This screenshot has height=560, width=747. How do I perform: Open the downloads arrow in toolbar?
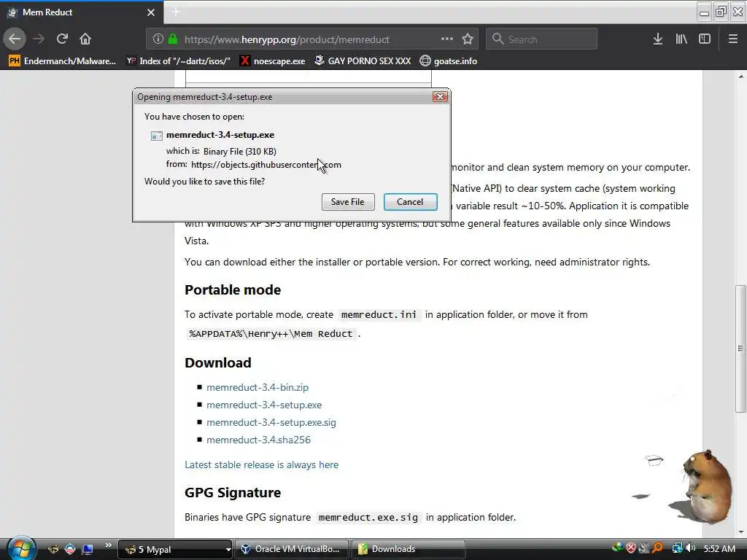tap(658, 39)
